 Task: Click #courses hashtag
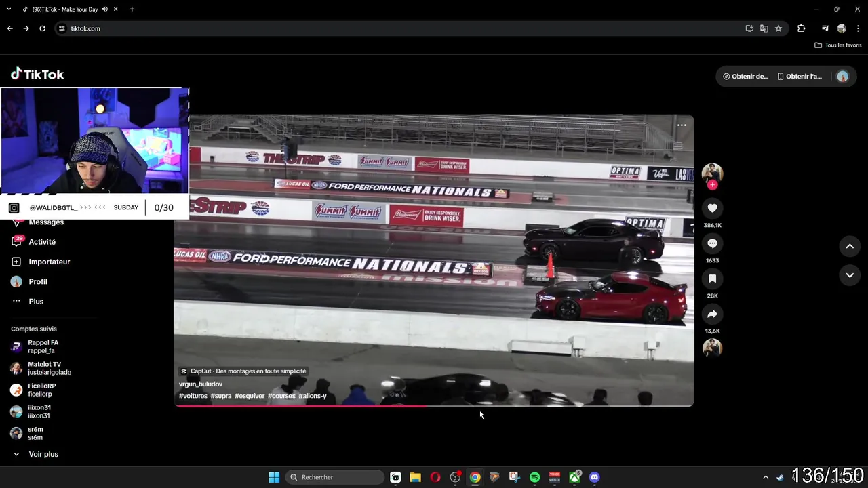(x=281, y=396)
